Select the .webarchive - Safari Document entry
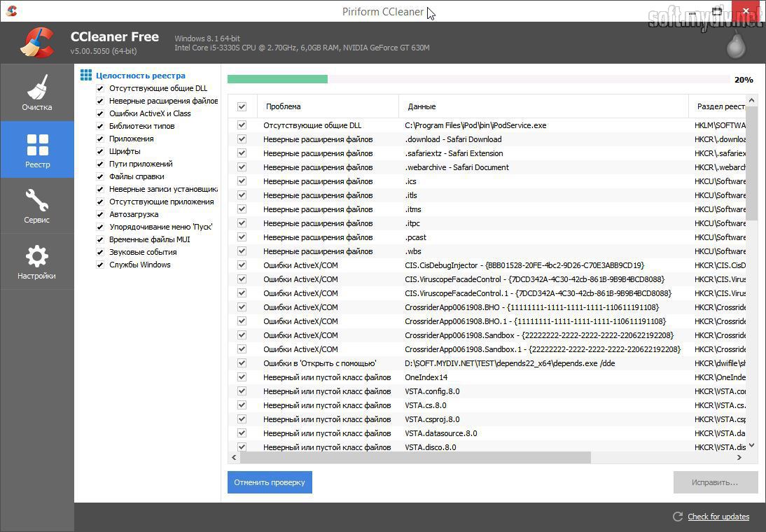The width and height of the screenshot is (766, 532). click(x=487, y=167)
